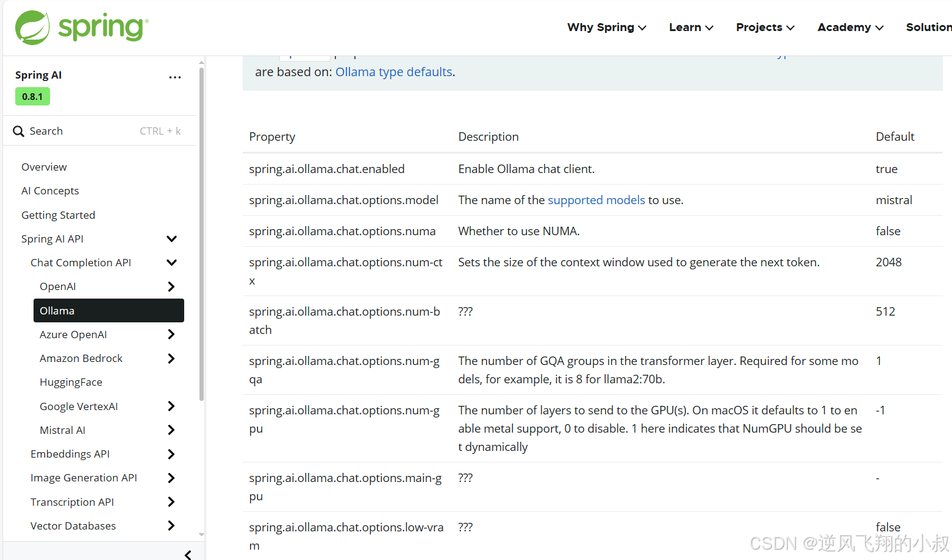The width and height of the screenshot is (952, 560).
Task: Open the Why Spring menu
Action: click(607, 27)
